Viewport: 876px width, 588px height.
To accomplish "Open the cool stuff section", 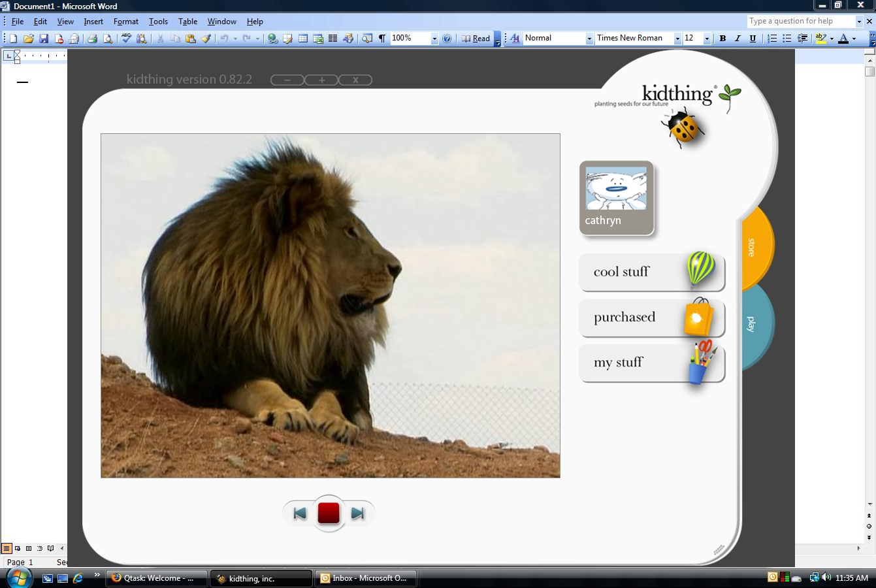I will point(651,272).
